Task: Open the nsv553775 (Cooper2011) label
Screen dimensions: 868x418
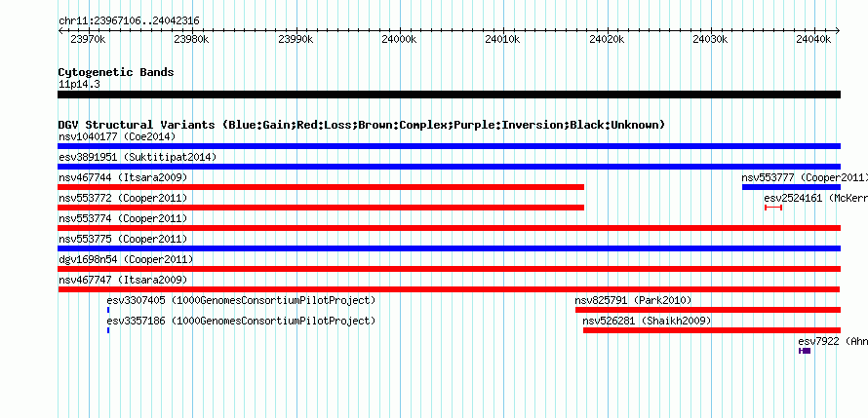Action: coord(123,239)
